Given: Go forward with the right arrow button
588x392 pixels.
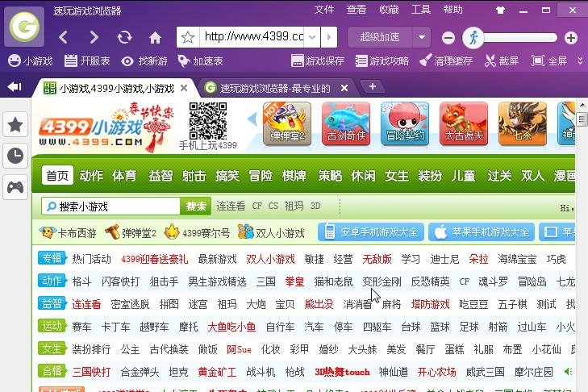Looking at the screenshot, I should tap(94, 37).
